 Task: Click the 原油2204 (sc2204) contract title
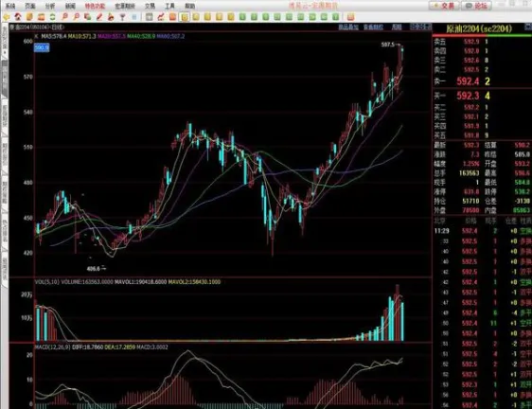coord(479,28)
